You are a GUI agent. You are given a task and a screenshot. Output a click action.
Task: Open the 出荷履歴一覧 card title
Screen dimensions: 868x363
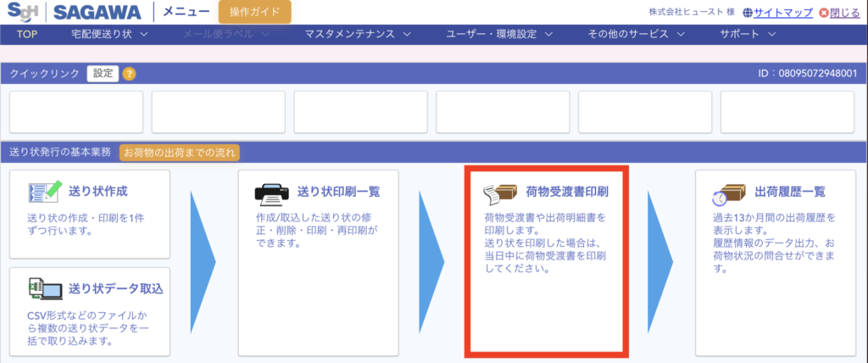(x=790, y=192)
